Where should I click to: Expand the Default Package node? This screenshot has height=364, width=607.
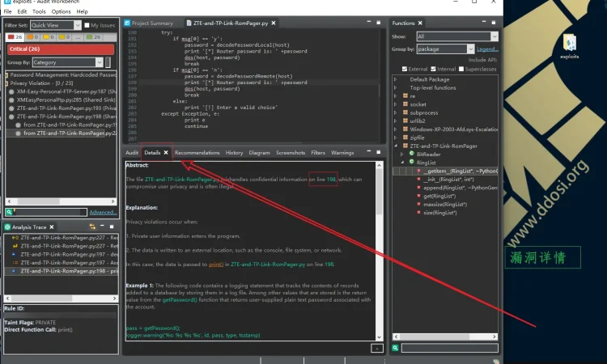(x=395, y=79)
